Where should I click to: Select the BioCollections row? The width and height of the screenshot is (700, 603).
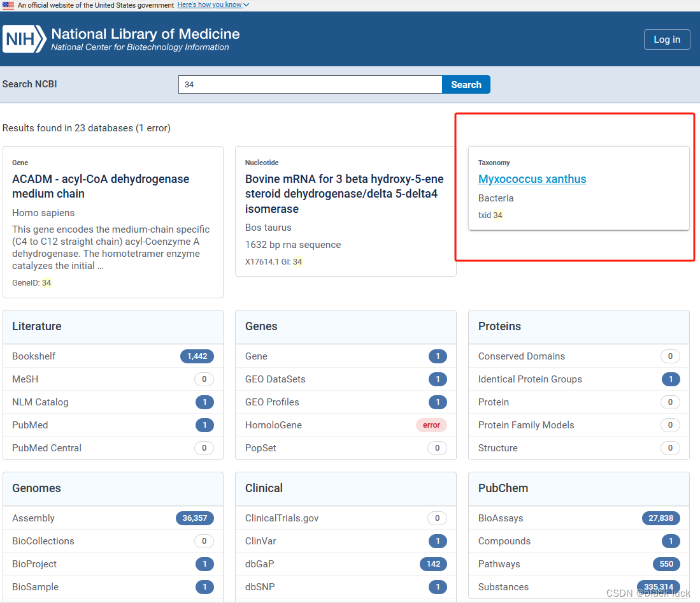coord(113,541)
